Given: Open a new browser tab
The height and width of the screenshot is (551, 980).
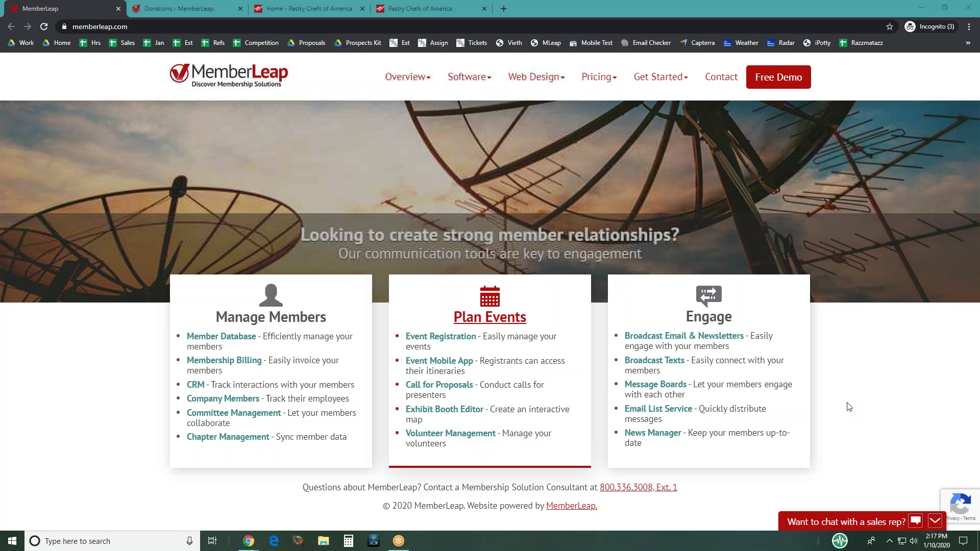Looking at the screenshot, I should coord(503,8).
